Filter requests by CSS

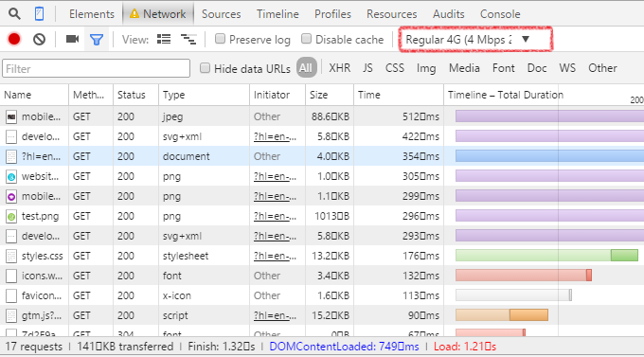click(395, 68)
